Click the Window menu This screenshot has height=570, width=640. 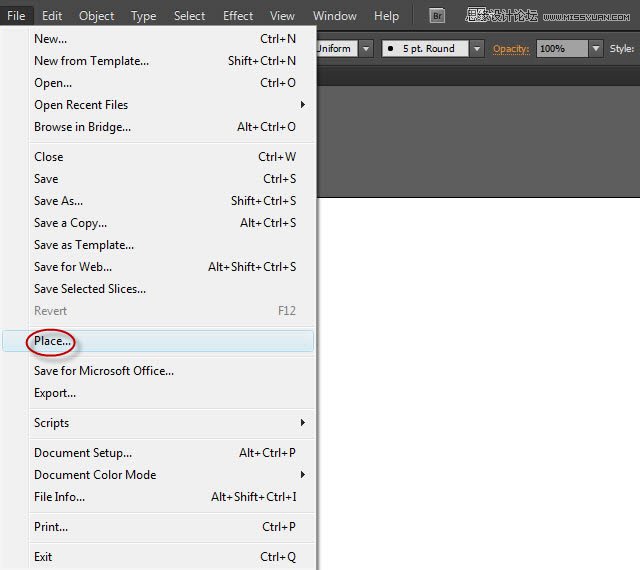click(x=334, y=16)
